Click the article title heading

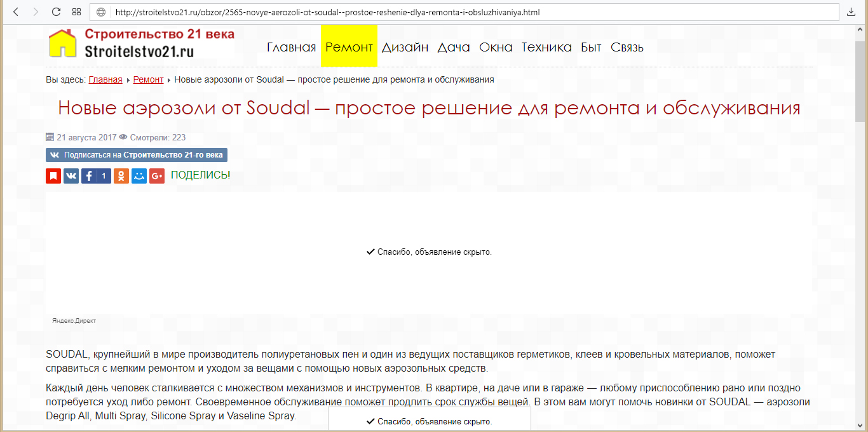pos(429,108)
